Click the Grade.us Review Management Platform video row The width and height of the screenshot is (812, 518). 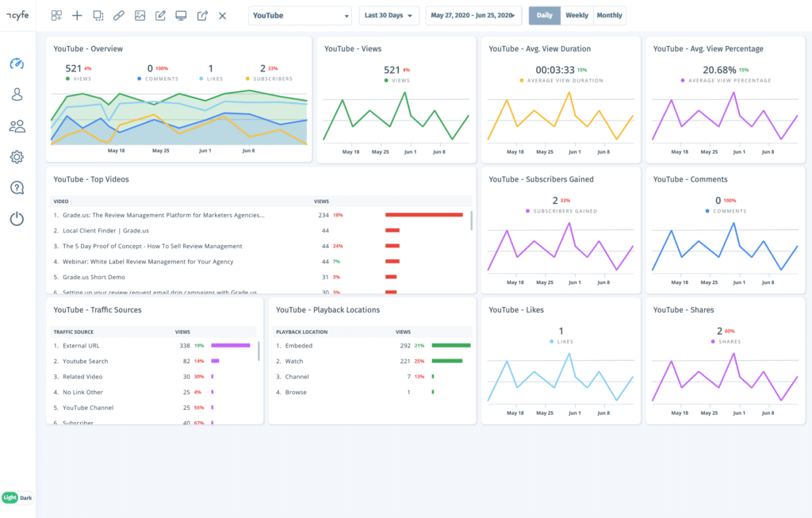point(261,215)
